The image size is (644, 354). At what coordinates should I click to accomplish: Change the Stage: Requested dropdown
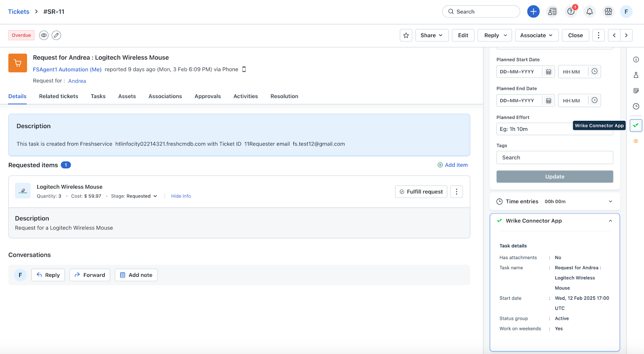click(134, 196)
